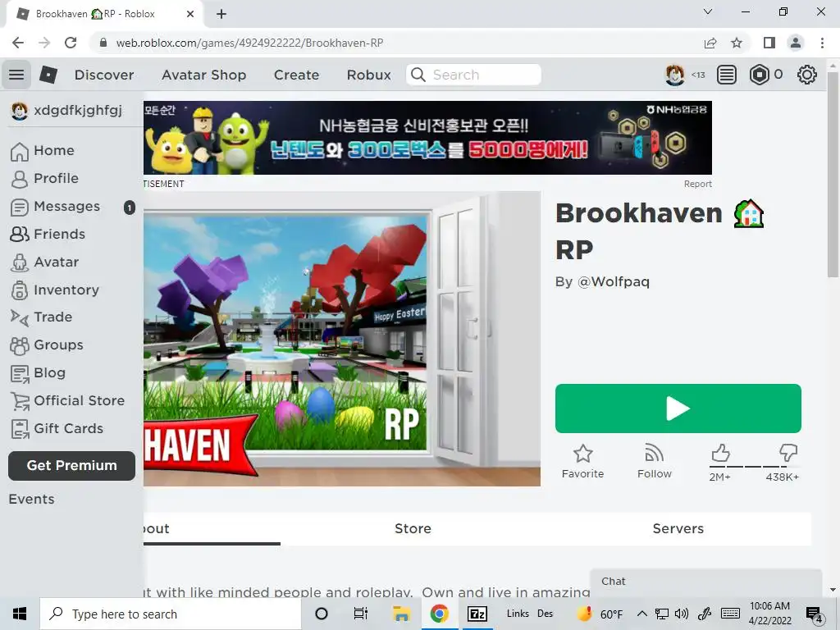This screenshot has height=630, width=840.
Task: Start the game with green Play button
Action: pos(678,409)
